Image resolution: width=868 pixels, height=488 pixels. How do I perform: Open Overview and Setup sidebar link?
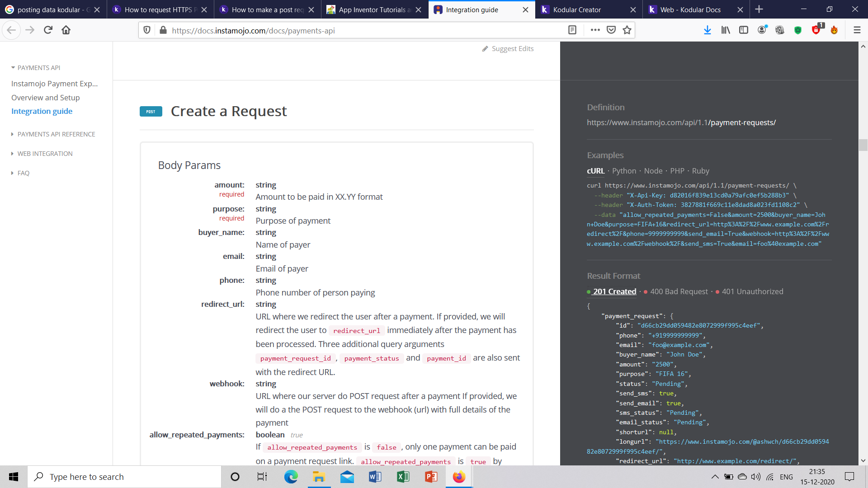45,98
